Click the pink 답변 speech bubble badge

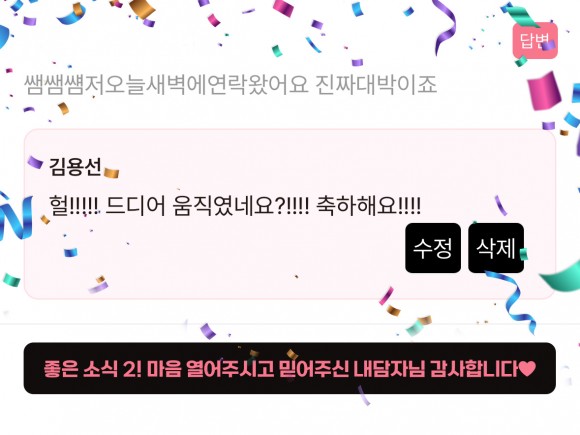coord(535,41)
